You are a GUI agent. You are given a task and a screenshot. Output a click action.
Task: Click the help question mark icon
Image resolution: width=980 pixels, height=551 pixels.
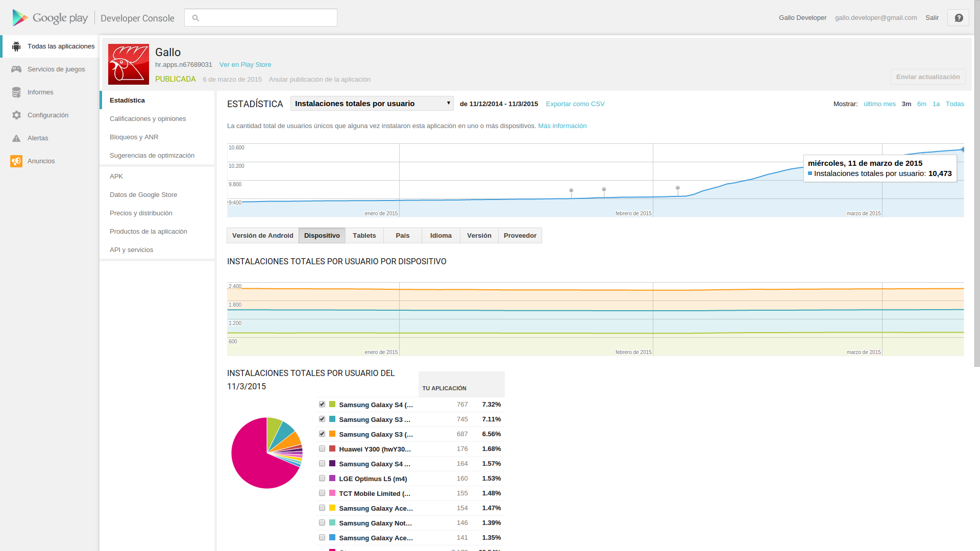959,18
